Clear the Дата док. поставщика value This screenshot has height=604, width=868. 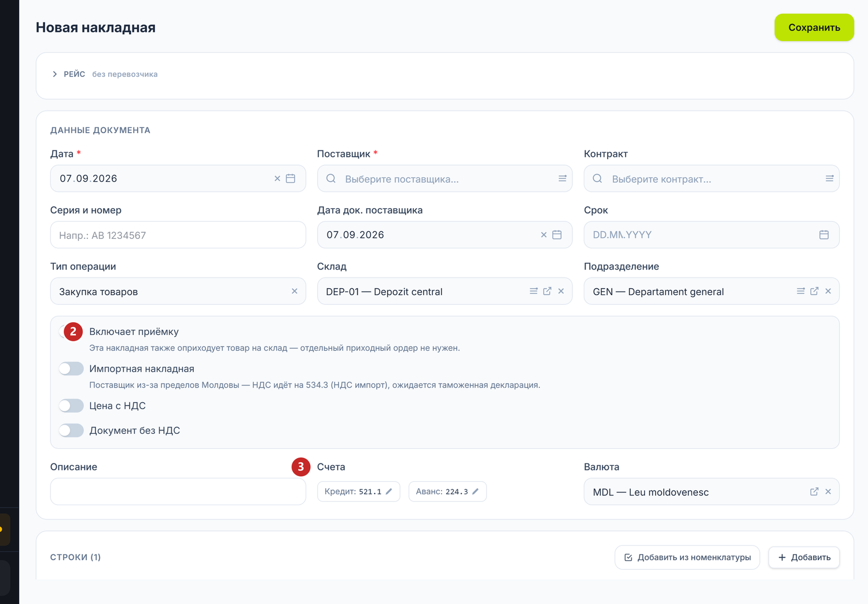(x=544, y=235)
